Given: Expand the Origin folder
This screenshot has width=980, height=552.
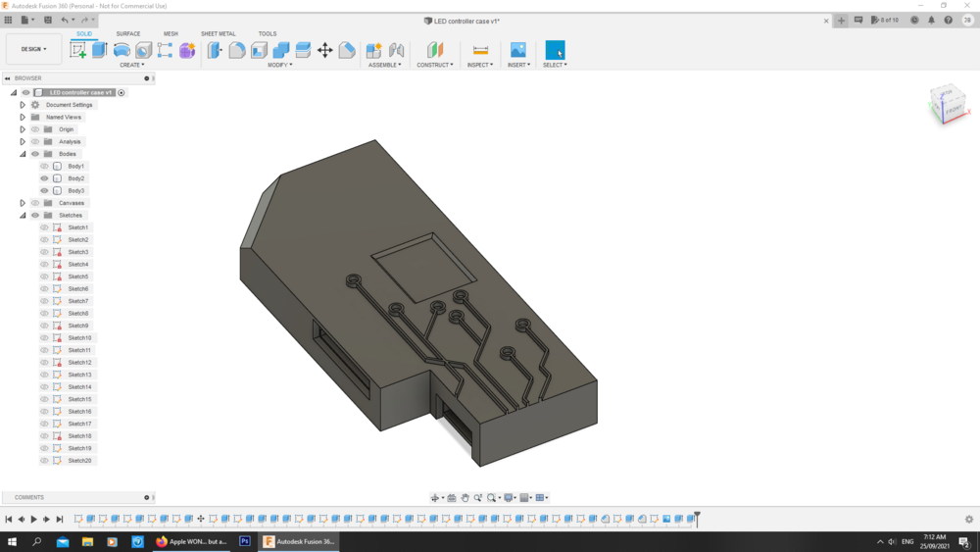Looking at the screenshot, I should (x=23, y=129).
